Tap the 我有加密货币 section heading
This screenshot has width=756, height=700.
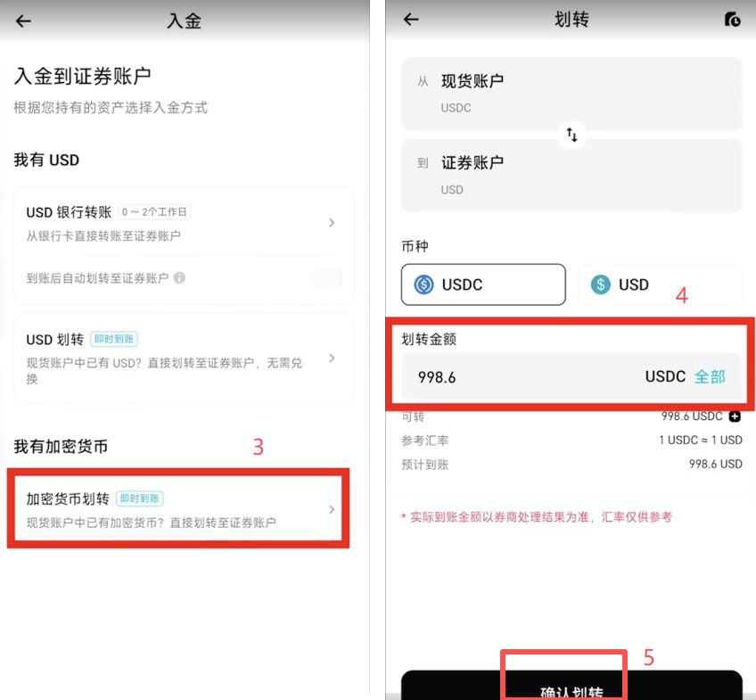[x=61, y=447]
